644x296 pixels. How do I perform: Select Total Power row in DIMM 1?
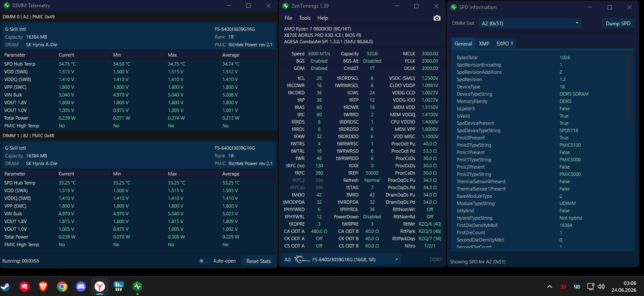pos(139,237)
